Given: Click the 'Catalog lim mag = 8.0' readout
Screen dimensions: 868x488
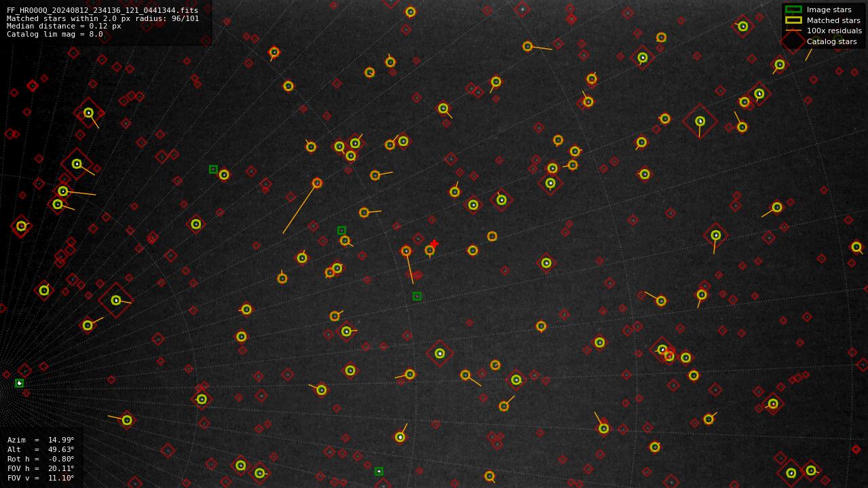Looking at the screenshot, I should 55,34.
